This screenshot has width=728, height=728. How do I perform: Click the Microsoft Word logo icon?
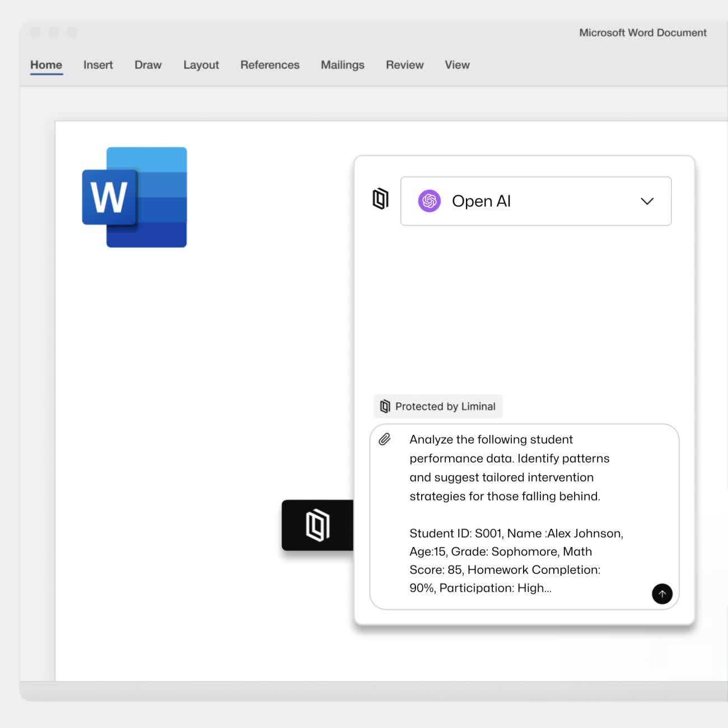(x=134, y=197)
